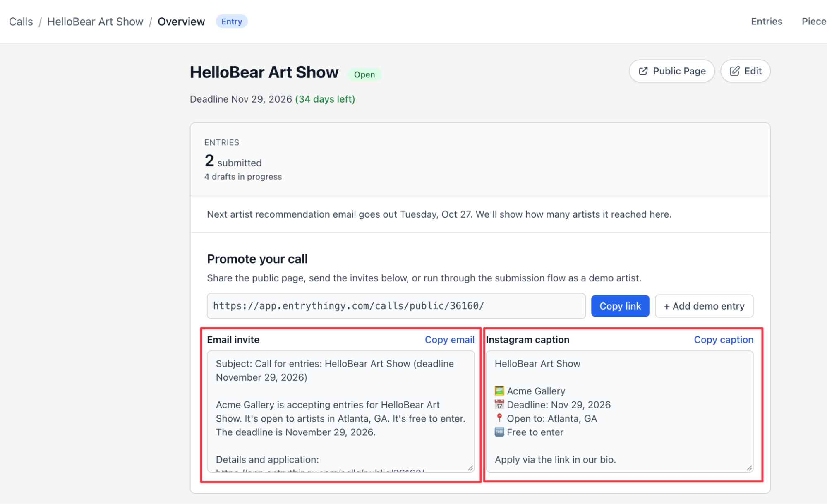Viewport: 827px width, 504px height.
Task: Click inside the Email invite textarea
Action: [341, 412]
